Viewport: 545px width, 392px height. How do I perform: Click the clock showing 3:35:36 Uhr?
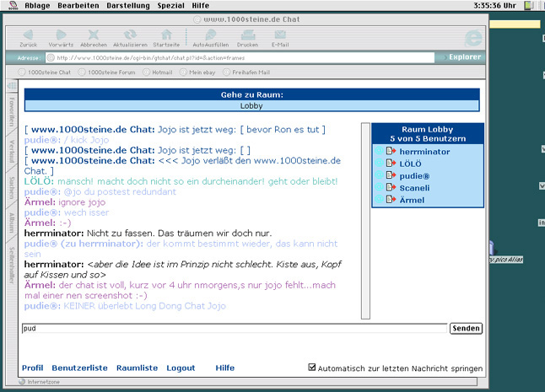point(494,6)
